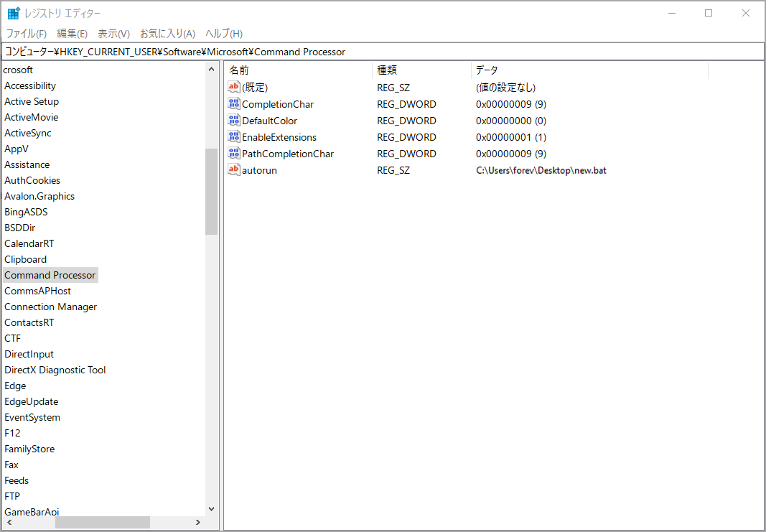766x532 pixels.
Task: Open the 表示(V) menu
Action: [113, 34]
